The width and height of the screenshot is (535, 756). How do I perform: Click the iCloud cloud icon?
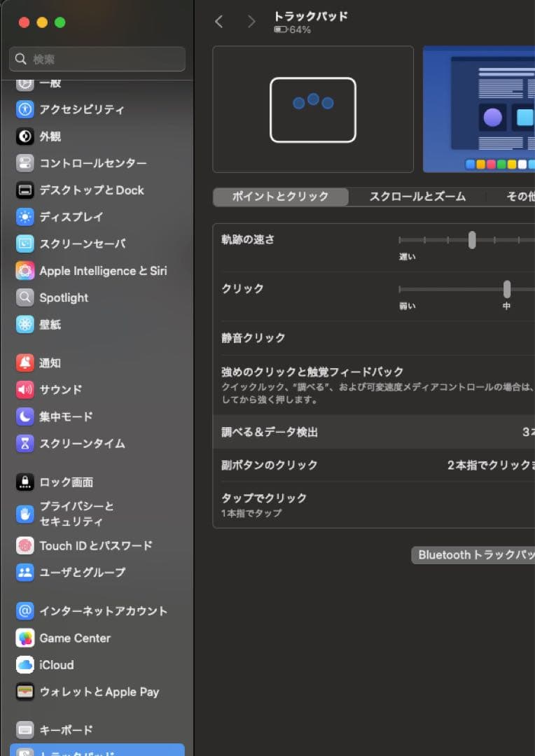click(x=25, y=665)
